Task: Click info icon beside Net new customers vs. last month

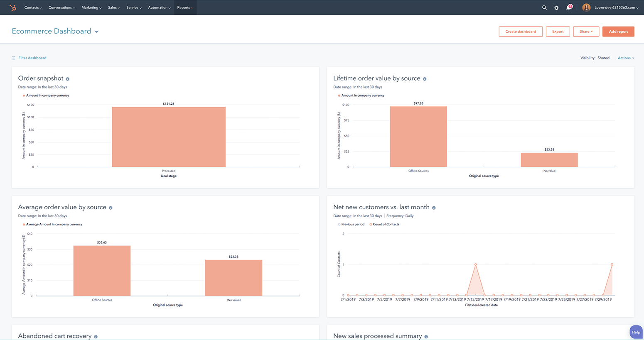Action: (434, 208)
